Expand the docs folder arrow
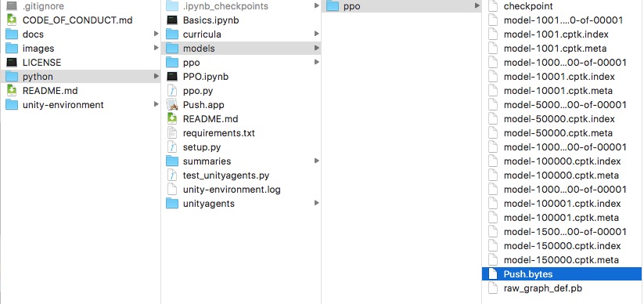 point(156,34)
